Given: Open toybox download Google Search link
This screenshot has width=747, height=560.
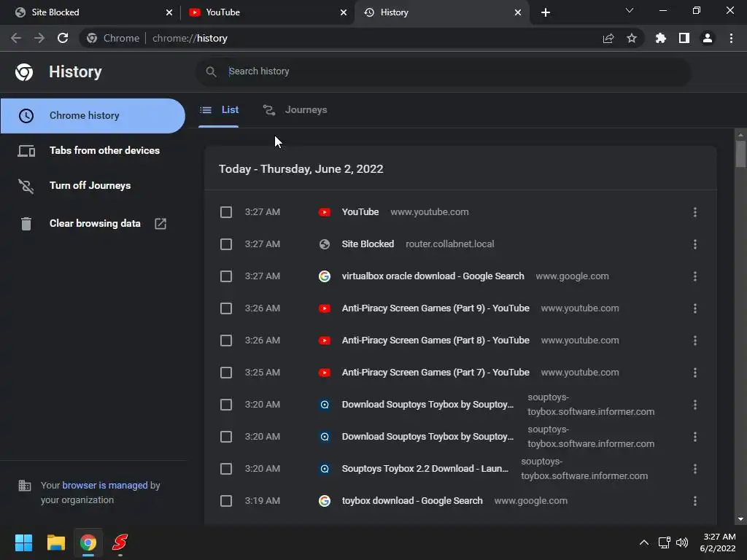Looking at the screenshot, I should tap(412, 501).
